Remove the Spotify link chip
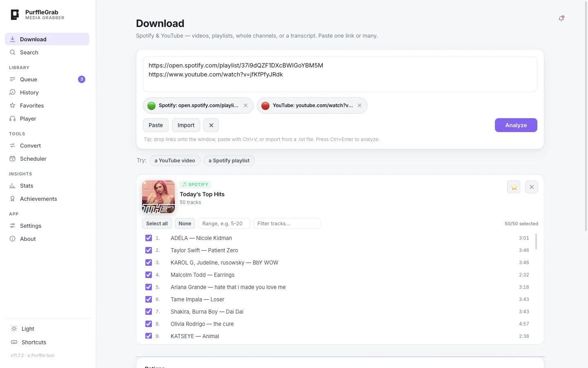The image size is (588, 368). 245,105
